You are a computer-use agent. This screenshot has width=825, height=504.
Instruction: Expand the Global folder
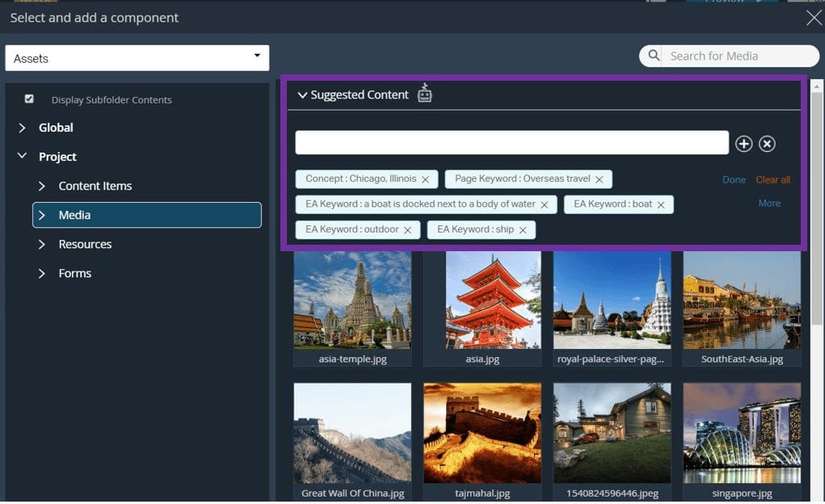click(22, 128)
